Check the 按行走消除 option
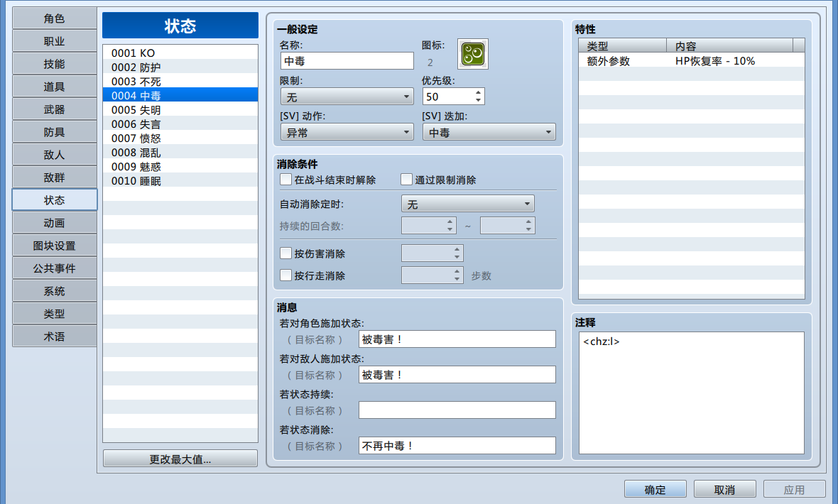The height and width of the screenshot is (504, 838). tap(286, 275)
